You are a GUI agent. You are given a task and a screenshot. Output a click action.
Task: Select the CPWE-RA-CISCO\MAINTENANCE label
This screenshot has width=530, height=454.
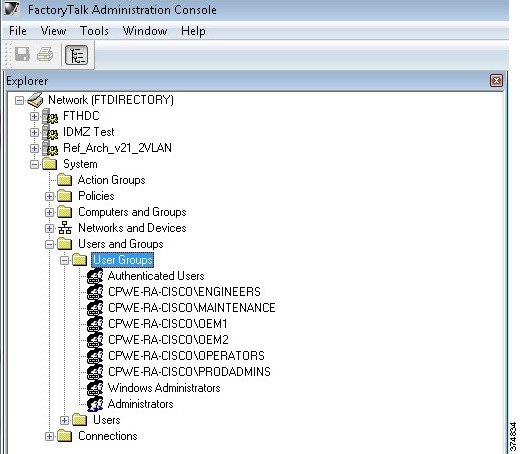192,308
